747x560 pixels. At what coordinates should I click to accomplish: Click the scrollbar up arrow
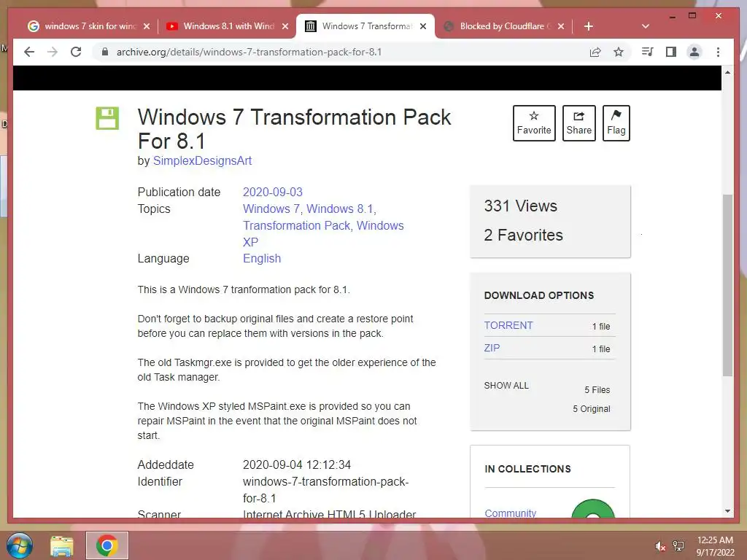[727, 72]
